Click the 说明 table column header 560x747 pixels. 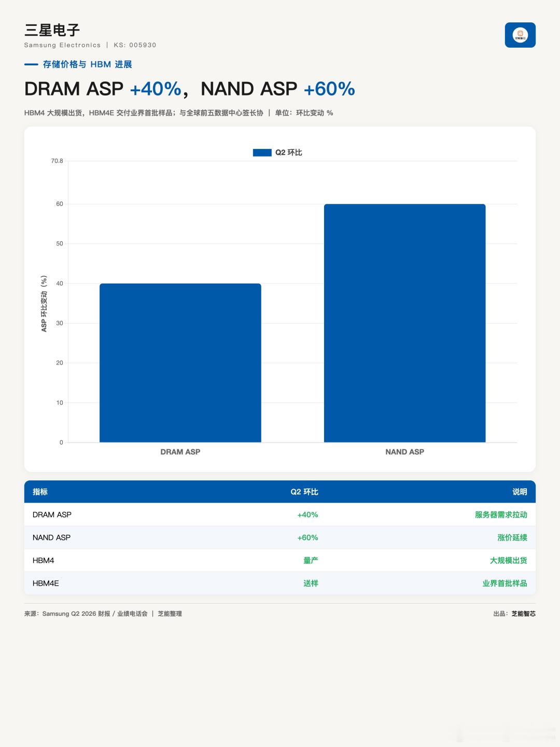click(520, 492)
